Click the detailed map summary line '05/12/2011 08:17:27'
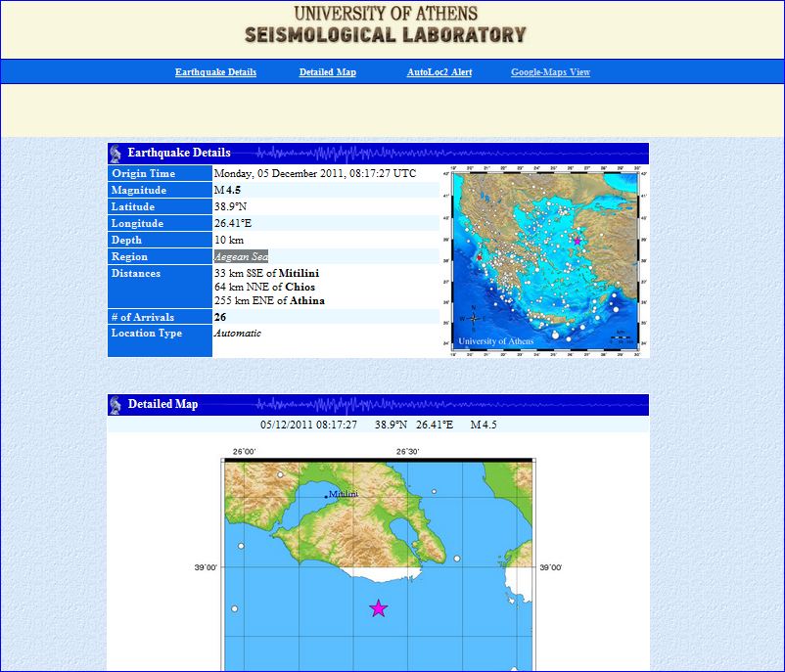The width and height of the screenshot is (785, 672). [x=308, y=425]
